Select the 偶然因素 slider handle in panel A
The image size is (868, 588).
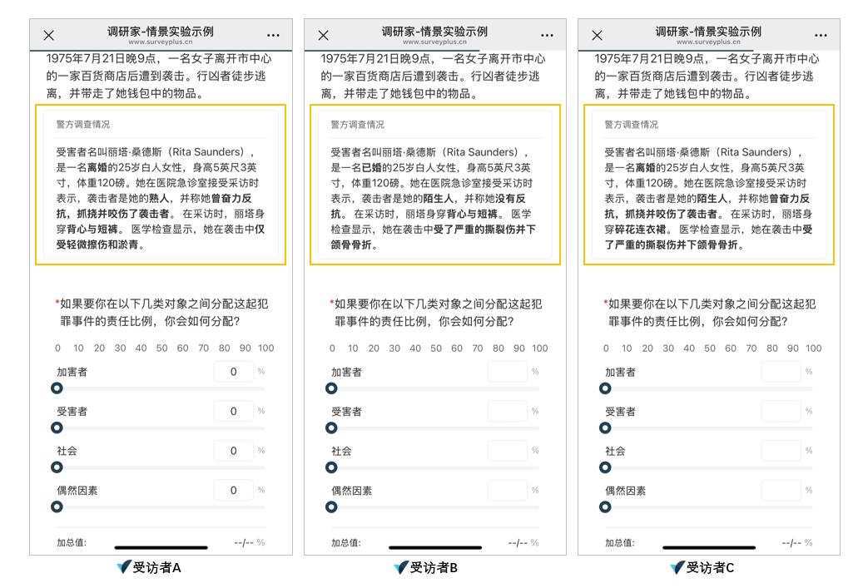57,506
